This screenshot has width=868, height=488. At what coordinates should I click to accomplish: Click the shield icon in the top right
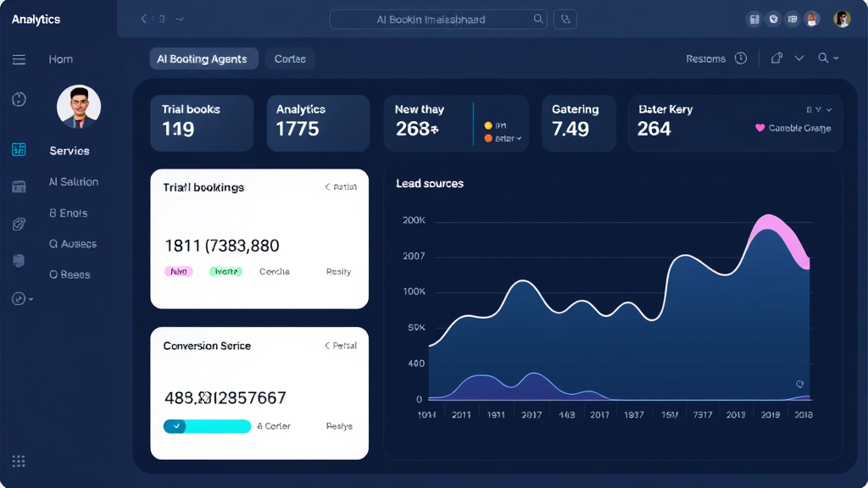[x=773, y=19]
